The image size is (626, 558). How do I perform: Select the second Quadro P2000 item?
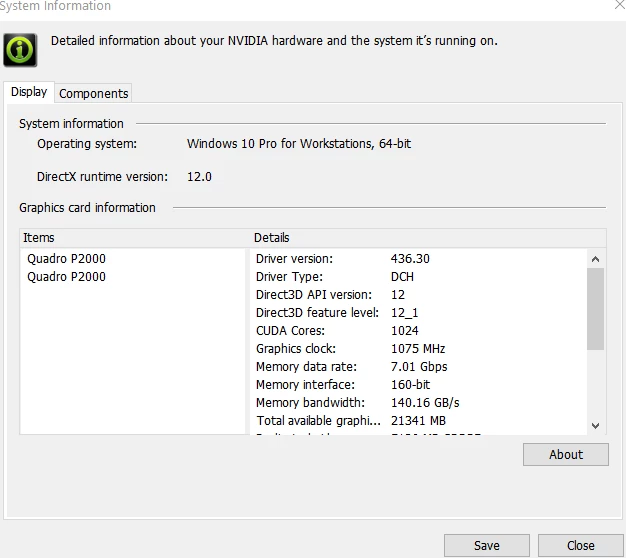click(x=66, y=277)
